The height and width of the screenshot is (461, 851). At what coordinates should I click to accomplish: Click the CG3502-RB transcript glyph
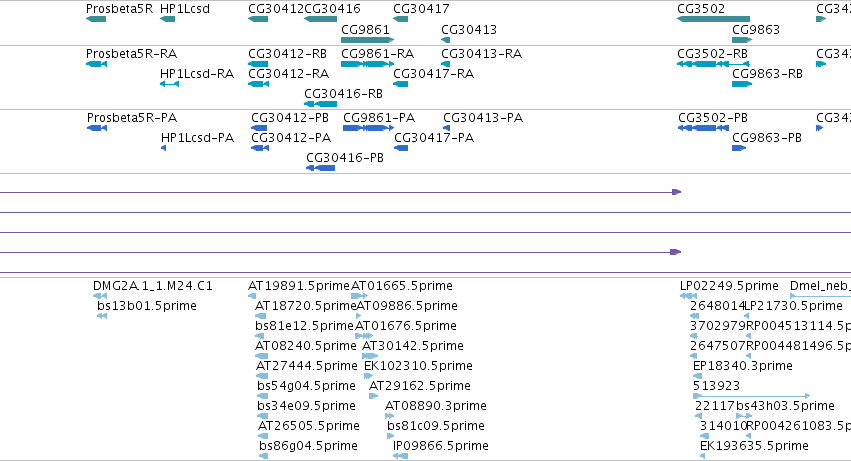coord(713,64)
